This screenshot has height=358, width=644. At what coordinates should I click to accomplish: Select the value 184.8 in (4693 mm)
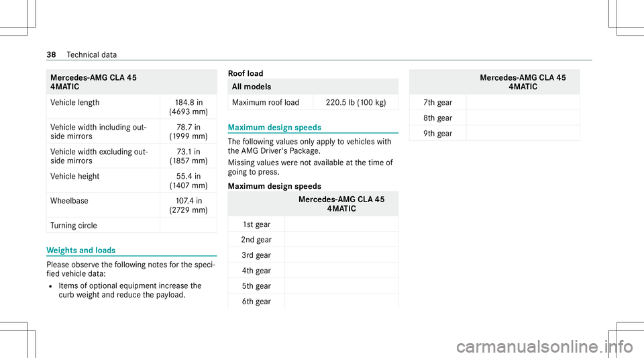189,107
